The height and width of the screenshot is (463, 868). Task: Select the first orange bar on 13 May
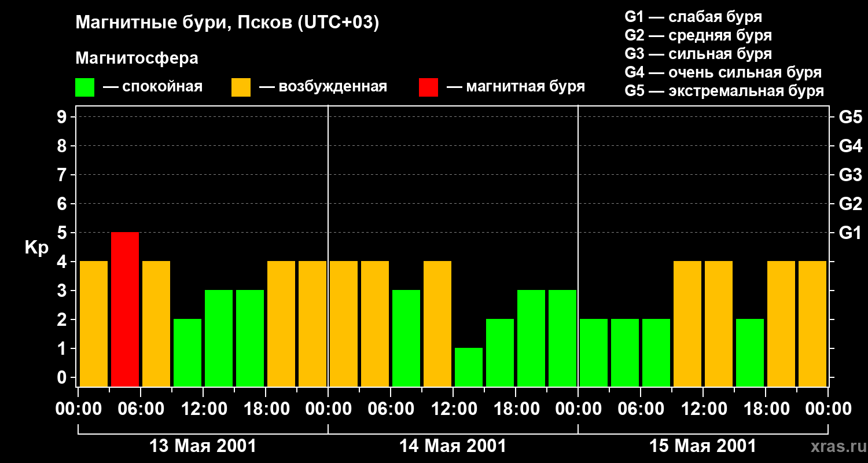pos(94,324)
